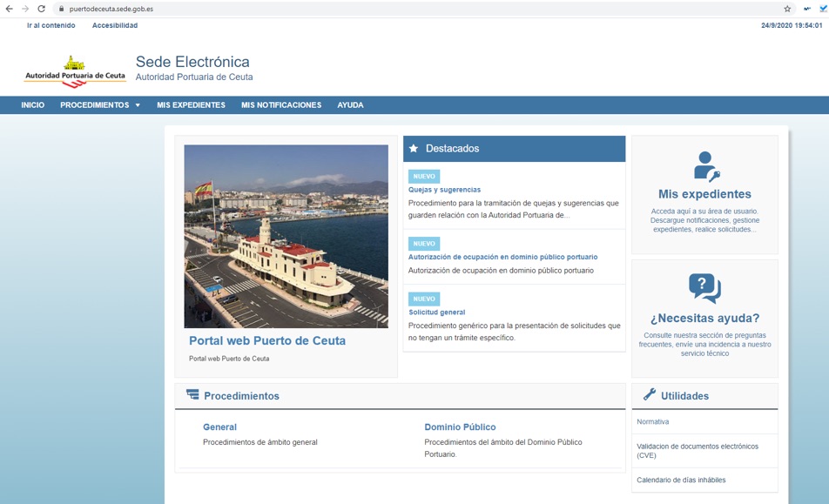This screenshot has width=829, height=504.
Task: Open the MIS EXPEDIENTES menu item
Action: click(x=191, y=105)
